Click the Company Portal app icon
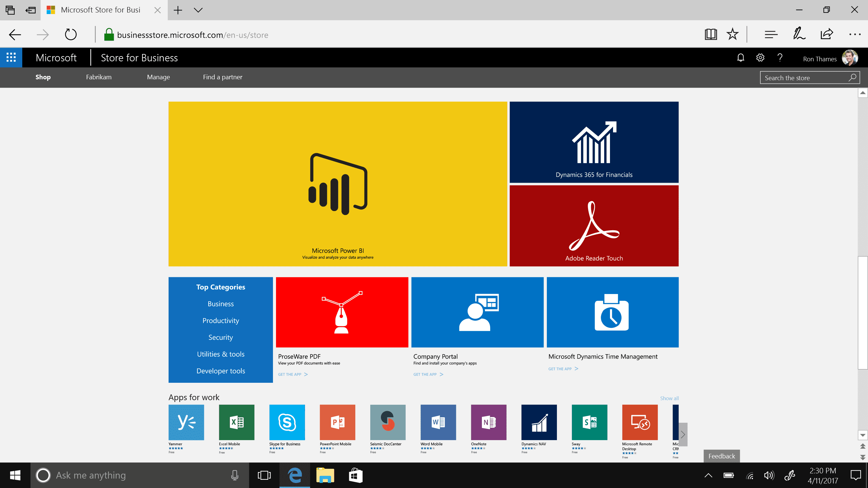868x488 pixels. pos(477,312)
